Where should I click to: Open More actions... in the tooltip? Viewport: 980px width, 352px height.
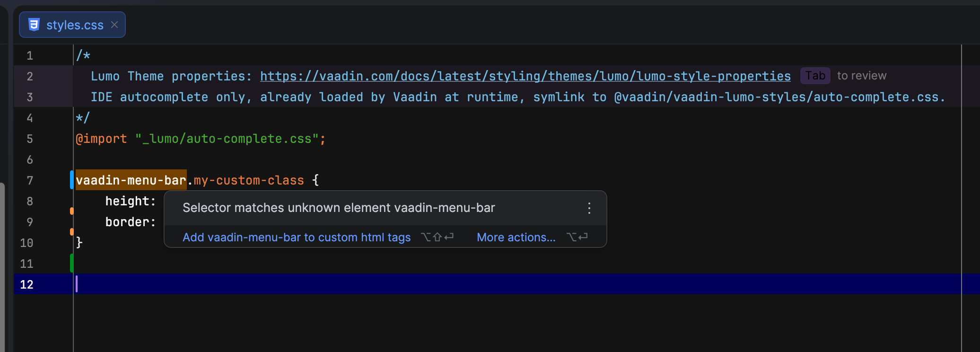coord(516,238)
